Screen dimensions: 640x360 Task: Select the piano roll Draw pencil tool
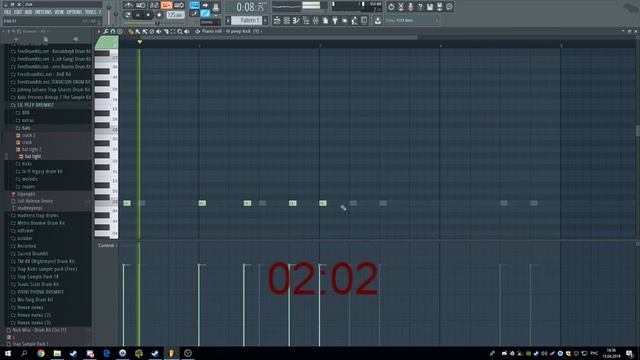pyautogui.click(x=131, y=31)
